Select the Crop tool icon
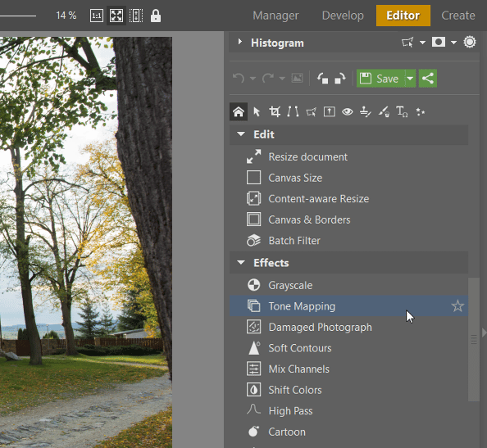This screenshot has width=487, height=448. tap(275, 111)
